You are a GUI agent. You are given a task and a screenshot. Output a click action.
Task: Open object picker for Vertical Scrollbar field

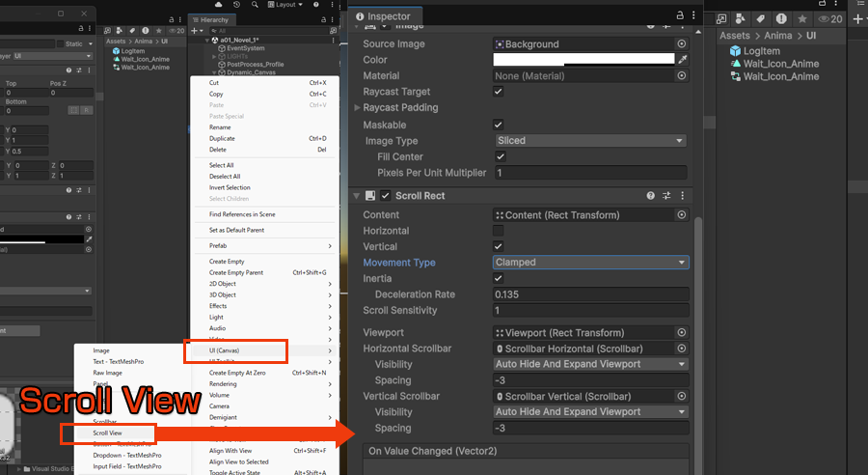pyautogui.click(x=682, y=396)
